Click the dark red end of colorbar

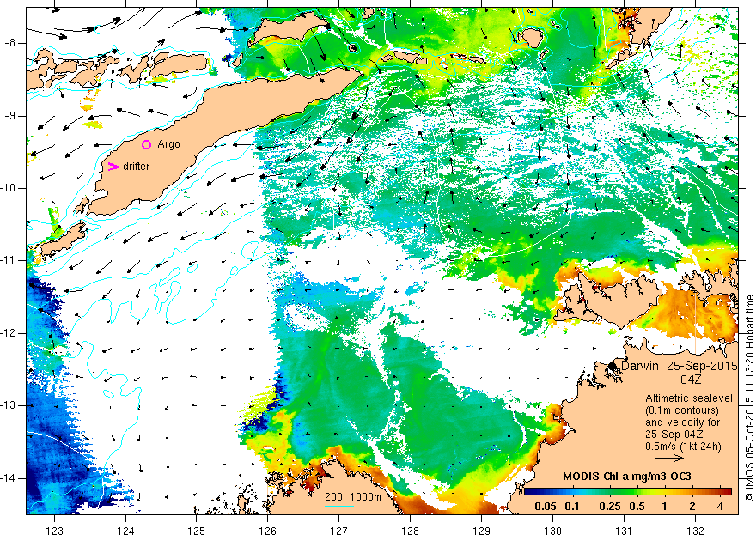(x=727, y=492)
